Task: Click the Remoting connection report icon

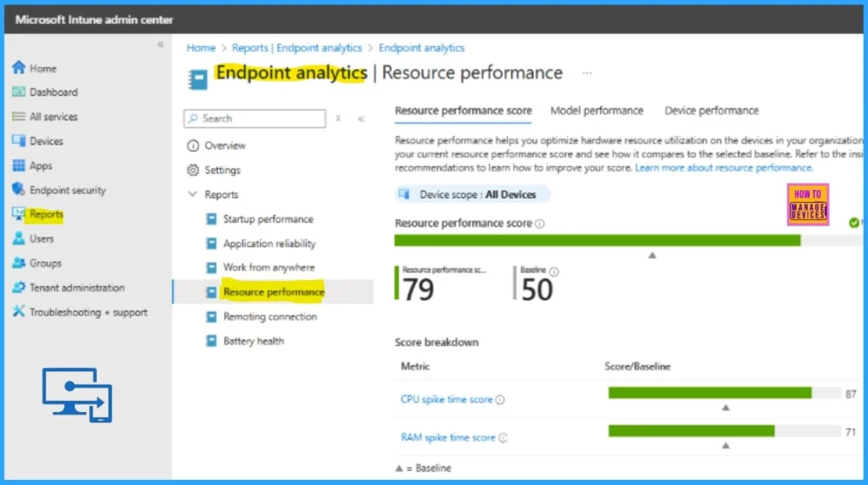Action: click(x=211, y=316)
